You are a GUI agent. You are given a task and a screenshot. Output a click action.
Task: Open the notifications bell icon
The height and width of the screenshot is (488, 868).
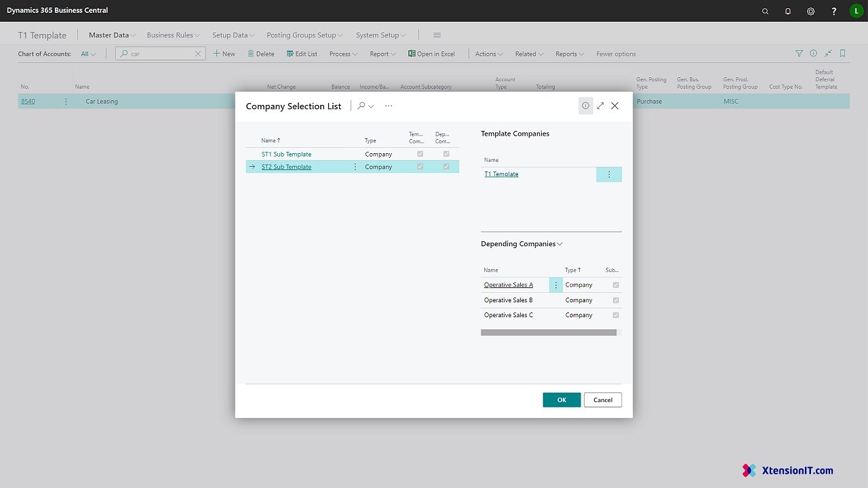pos(788,11)
